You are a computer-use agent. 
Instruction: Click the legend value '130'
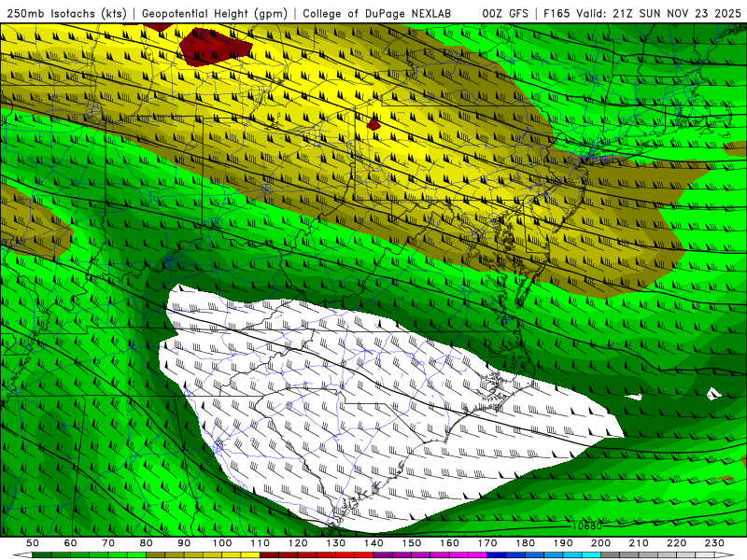point(335,543)
